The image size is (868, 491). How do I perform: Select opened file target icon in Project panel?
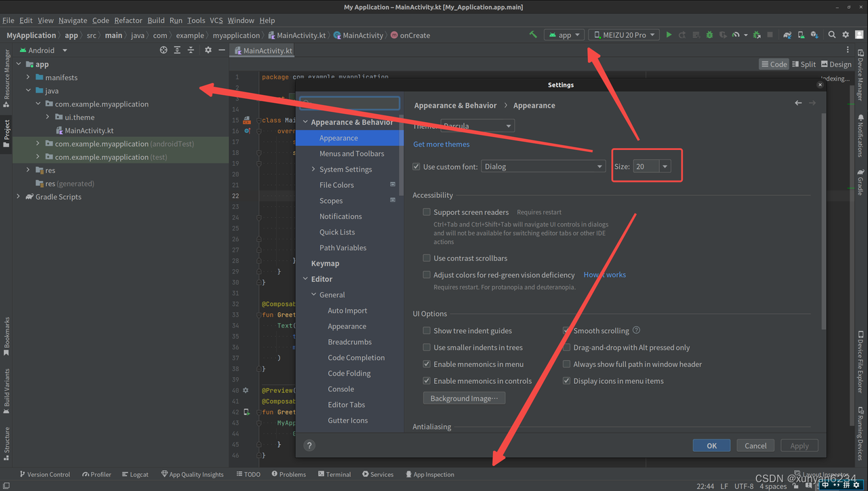click(163, 50)
